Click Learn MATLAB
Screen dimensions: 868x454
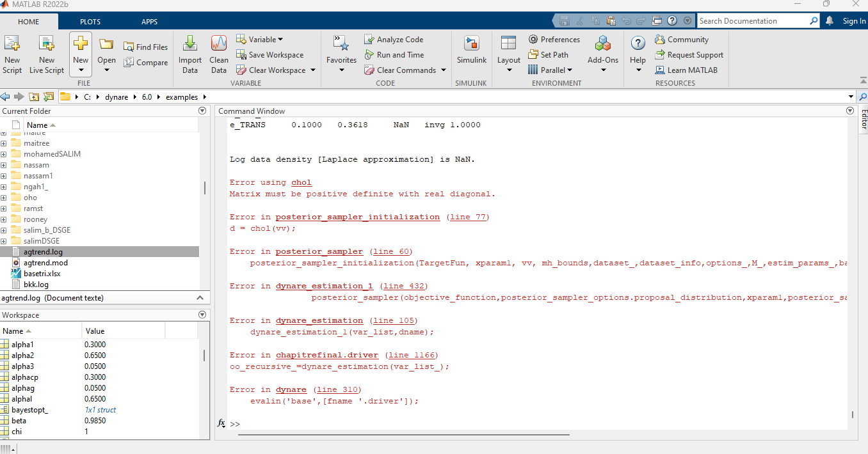pos(686,70)
